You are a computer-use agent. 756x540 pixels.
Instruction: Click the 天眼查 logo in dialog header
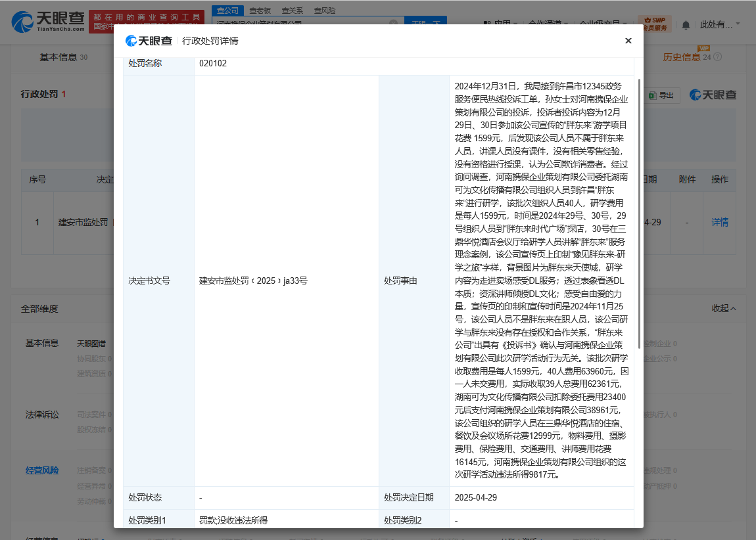tap(149, 41)
